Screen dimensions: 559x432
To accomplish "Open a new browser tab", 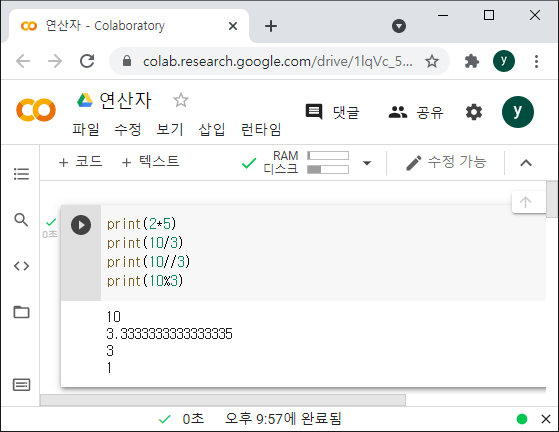I will (x=271, y=26).
